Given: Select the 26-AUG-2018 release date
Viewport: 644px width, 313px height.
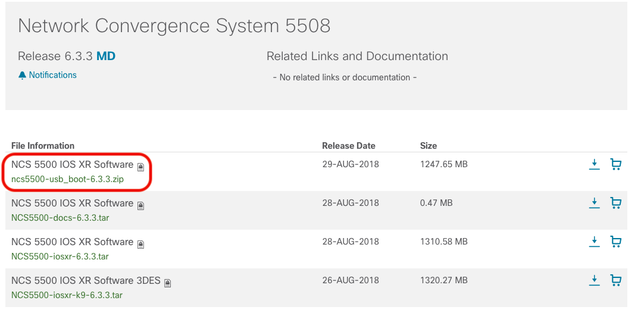Looking at the screenshot, I should [x=351, y=280].
